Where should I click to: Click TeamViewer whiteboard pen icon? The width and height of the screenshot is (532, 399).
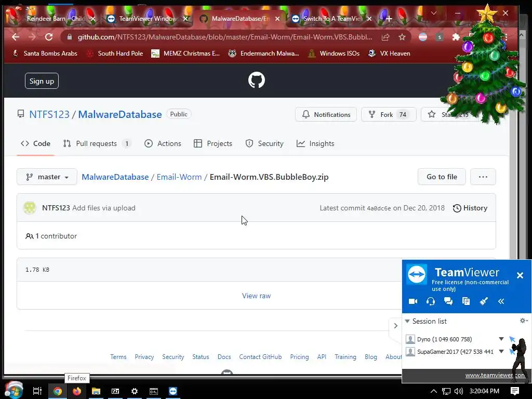pyautogui.click(x=484, y=301)
